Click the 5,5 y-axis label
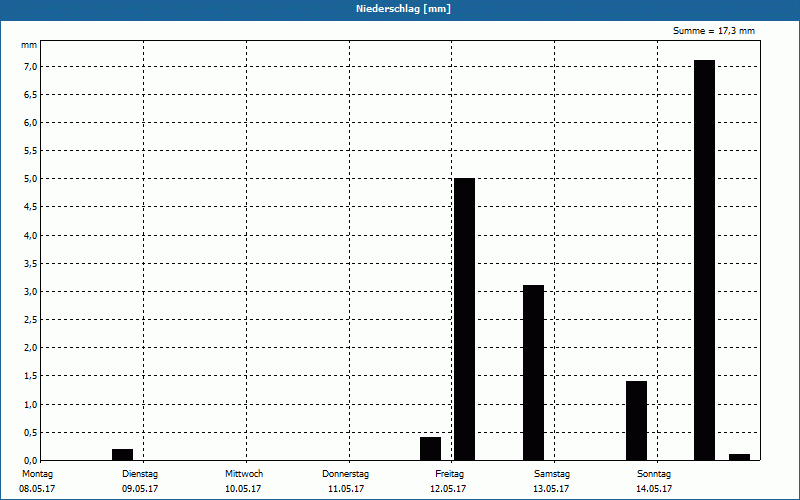 pos(31,151)
